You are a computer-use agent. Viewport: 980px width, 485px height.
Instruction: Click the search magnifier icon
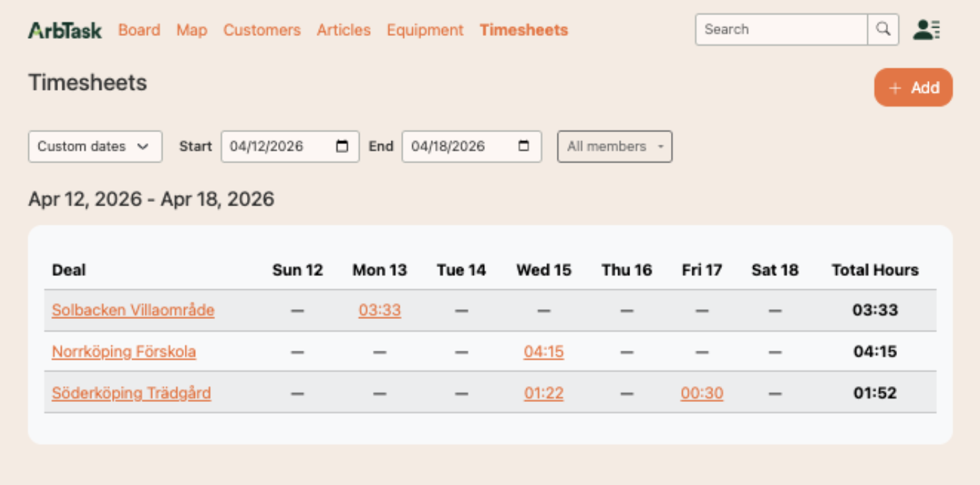click(883, 30)
